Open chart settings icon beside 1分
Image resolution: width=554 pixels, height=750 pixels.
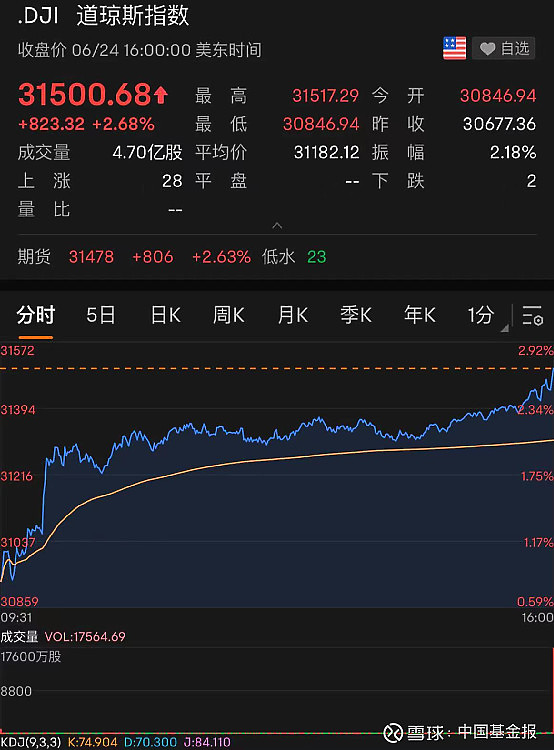tap(532, 315)
